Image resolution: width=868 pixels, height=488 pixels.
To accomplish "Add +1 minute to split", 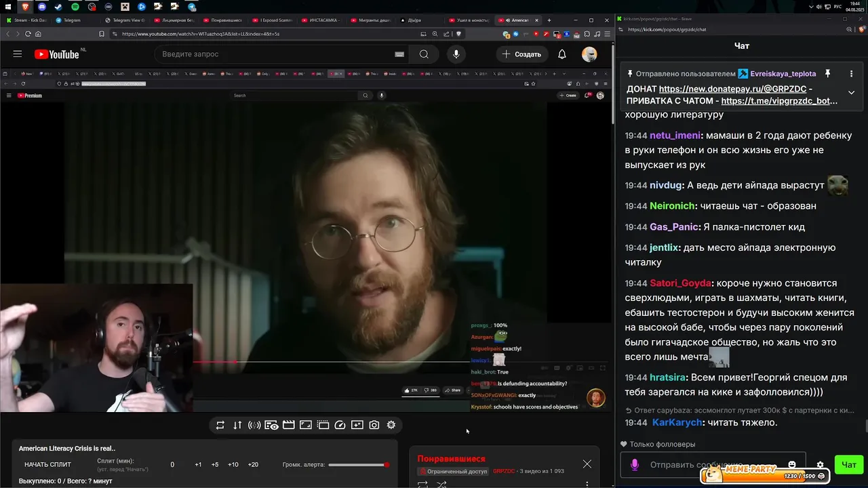I will 198,465.
